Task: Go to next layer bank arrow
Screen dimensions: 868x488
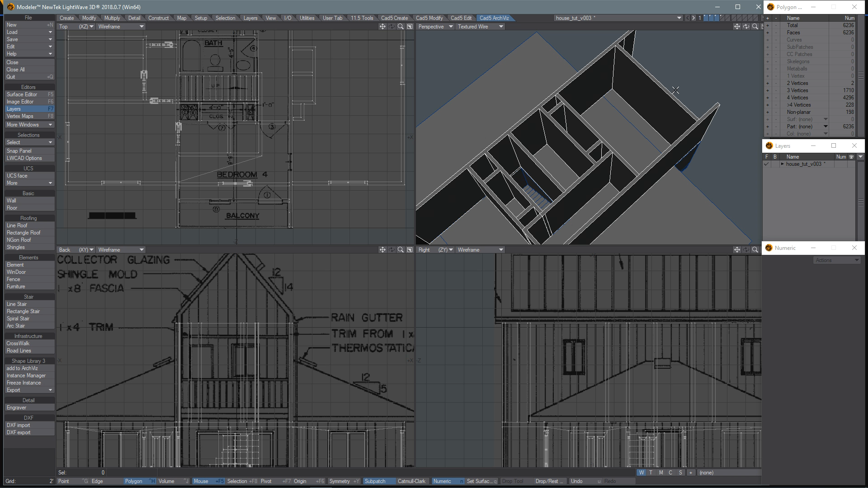Action: [x=693, y=18]
